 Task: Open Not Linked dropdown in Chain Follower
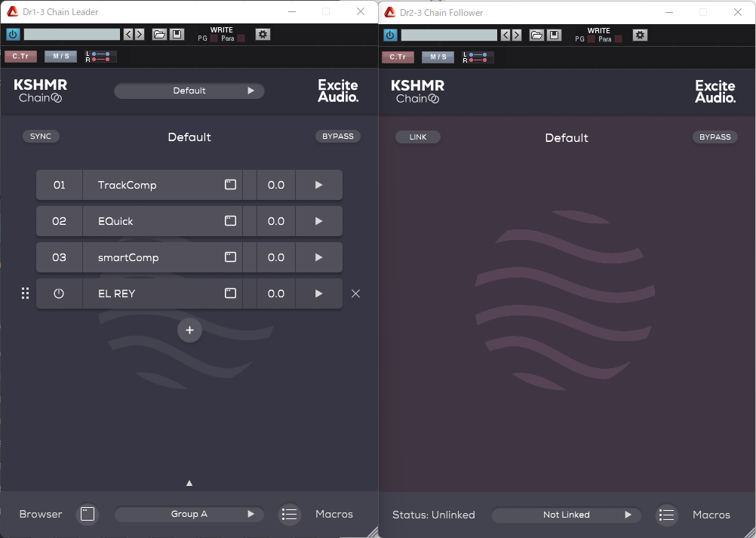pos(566,515)
